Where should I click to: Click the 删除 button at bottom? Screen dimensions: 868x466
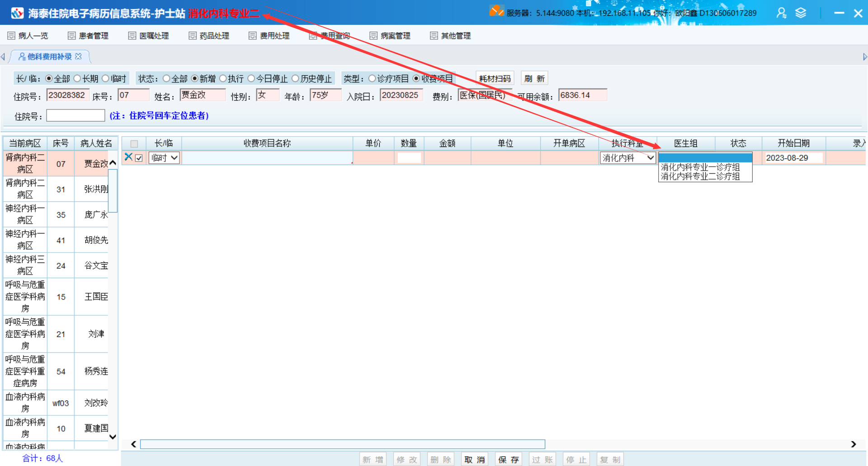[441, 460]
